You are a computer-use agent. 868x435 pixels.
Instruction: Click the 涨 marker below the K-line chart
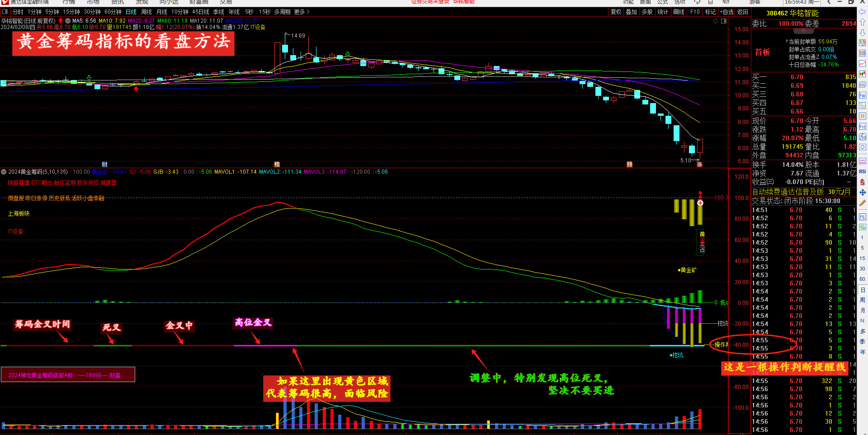tap(699, 165)
